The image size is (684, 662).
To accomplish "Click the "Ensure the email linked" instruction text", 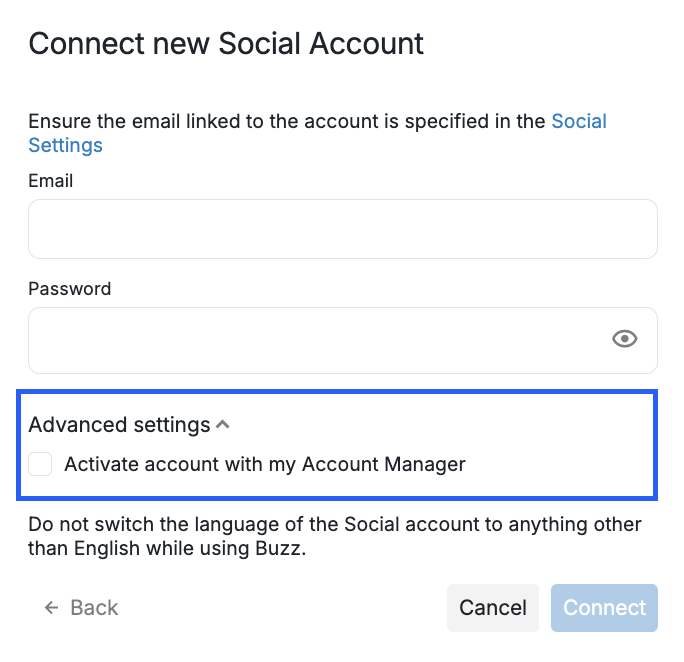I will coord(288,122).
